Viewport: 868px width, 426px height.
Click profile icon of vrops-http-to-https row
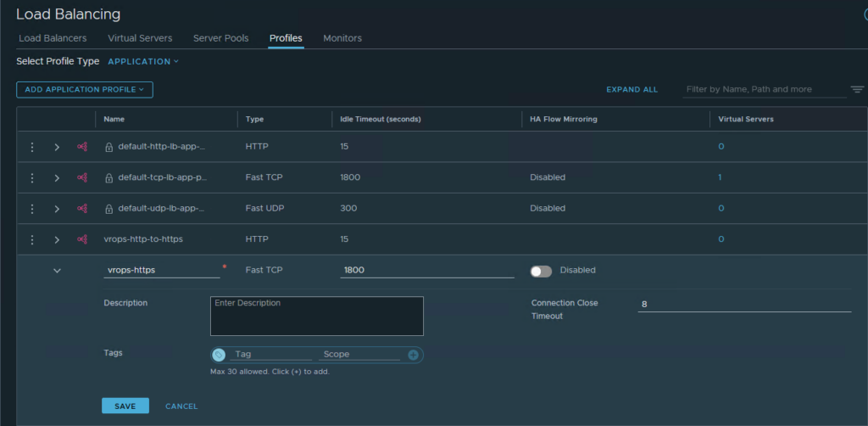(82, 239)
